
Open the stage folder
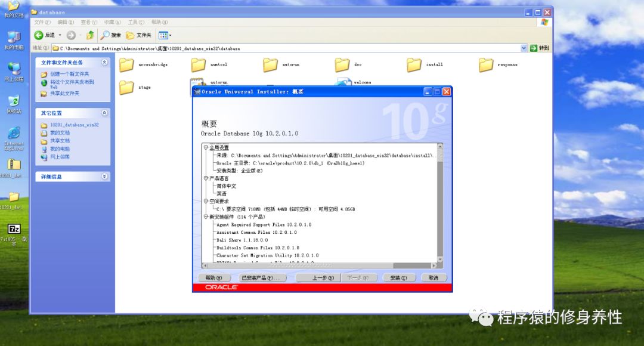click(128, 87)
